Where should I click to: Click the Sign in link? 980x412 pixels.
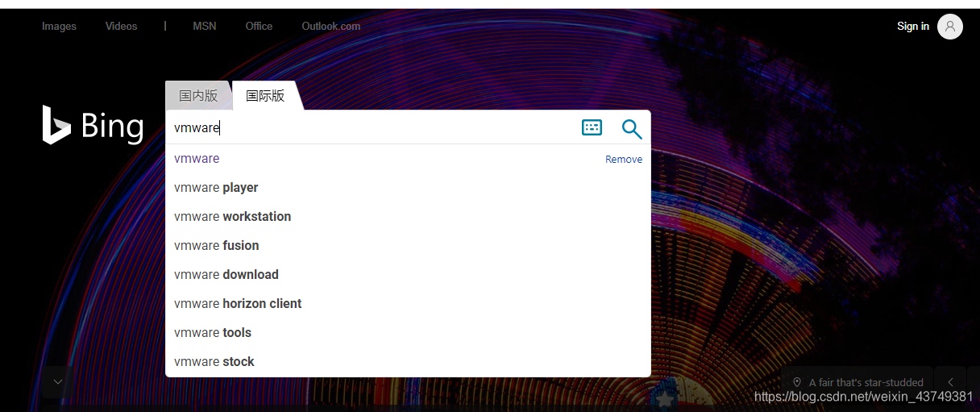click(x=913, y=26)
